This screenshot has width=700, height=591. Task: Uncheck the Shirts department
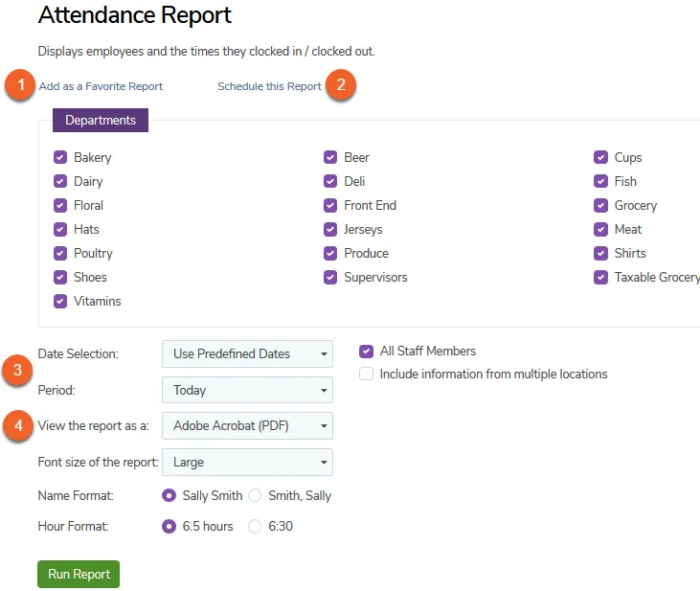point(601,253)
